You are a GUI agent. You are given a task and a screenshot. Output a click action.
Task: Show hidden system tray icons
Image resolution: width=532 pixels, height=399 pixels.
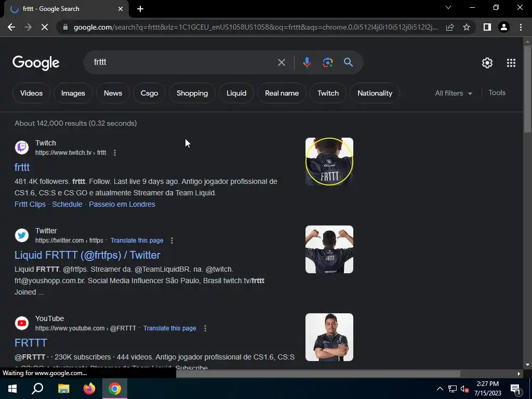[440, 389]
